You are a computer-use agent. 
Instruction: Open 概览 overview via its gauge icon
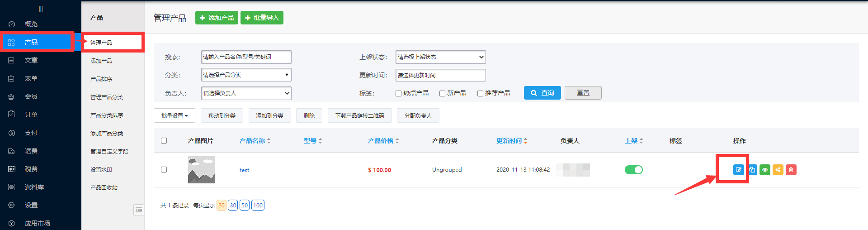tap(12, 24)
